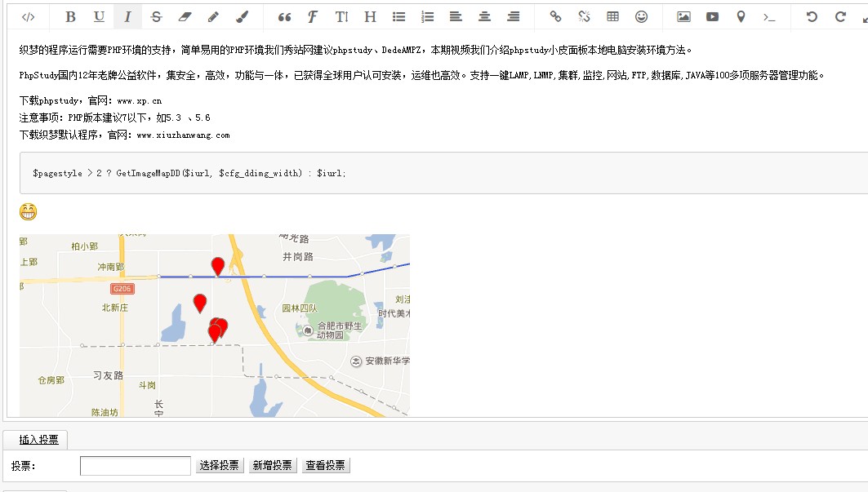Switch to the 插入投票 tab

point(38,440)
